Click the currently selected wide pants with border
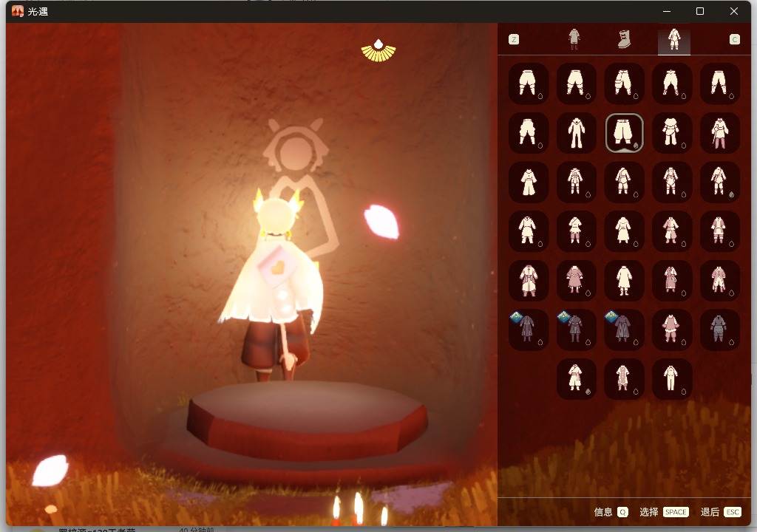Viewport: 757px width, 532px height. click(x=624, y=133)
